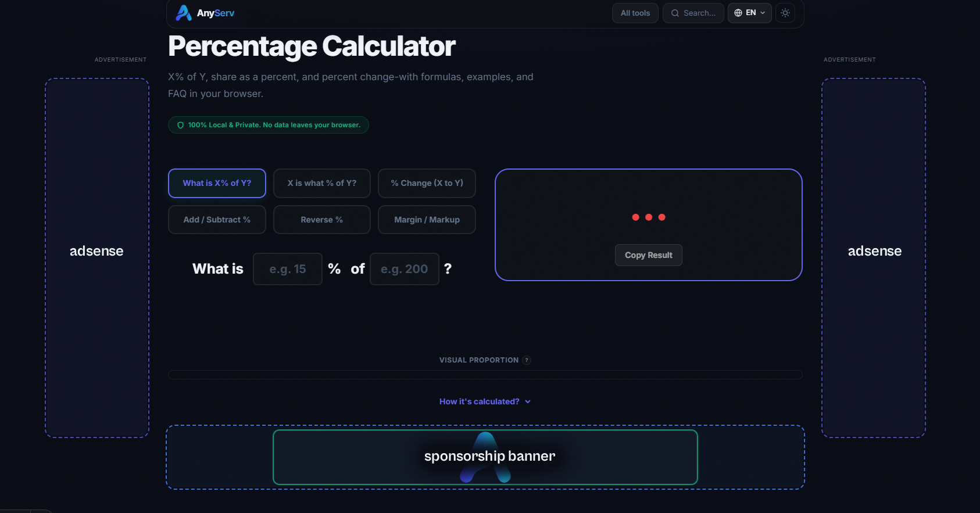Click the sponsorship banner
980x513 pixels.
485,457
